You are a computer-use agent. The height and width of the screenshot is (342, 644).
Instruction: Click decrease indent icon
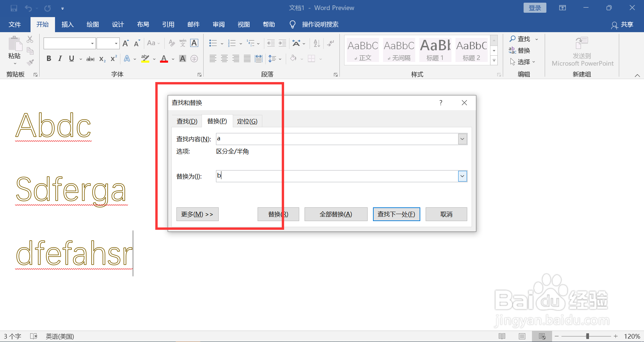click(x=271, y=43)
